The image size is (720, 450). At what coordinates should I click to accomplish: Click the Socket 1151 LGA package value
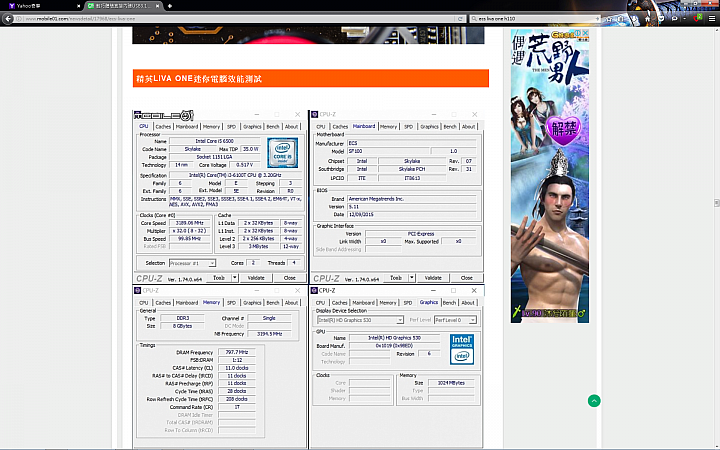click(x=214, y=157)
